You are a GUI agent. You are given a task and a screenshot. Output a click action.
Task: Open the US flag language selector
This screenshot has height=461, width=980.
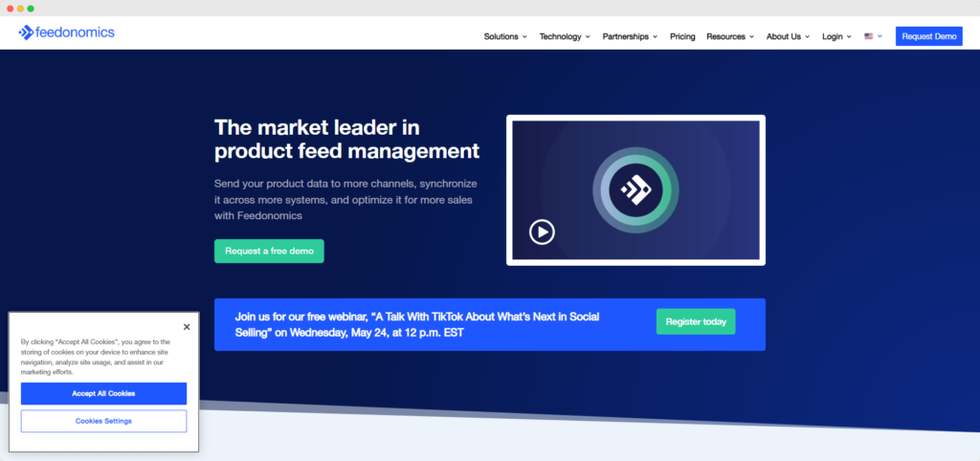[873, 36]
